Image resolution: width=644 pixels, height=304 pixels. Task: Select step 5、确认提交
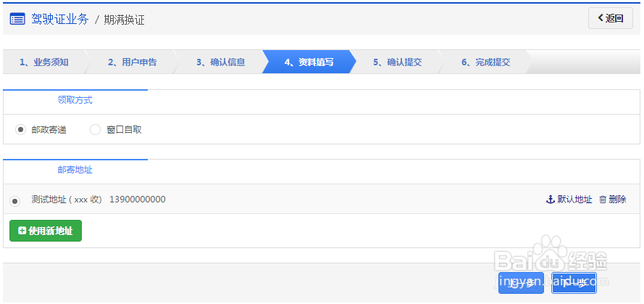click(x=397, y=62)
